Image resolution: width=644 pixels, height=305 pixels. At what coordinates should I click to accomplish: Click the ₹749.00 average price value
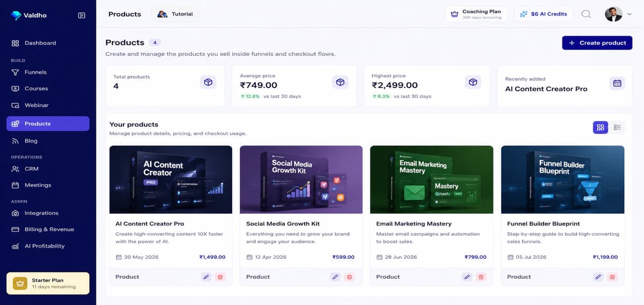259,85
